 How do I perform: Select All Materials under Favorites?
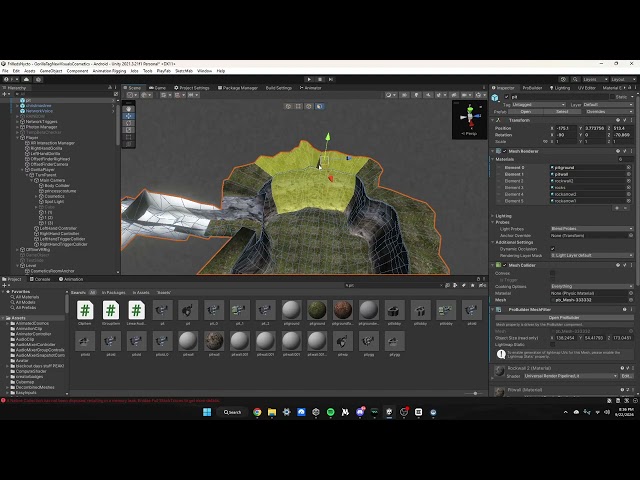coord(24,297)
